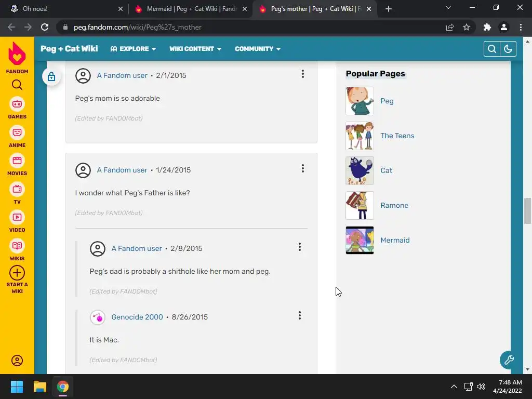Open the Cat popular page link
The image size is (532, 399).
386,170
